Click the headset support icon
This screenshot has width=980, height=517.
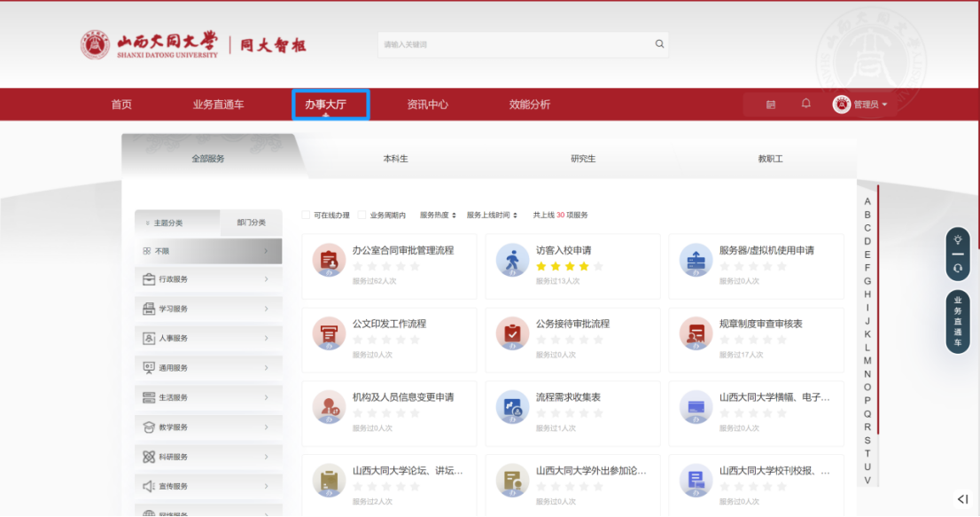[957, 268]
